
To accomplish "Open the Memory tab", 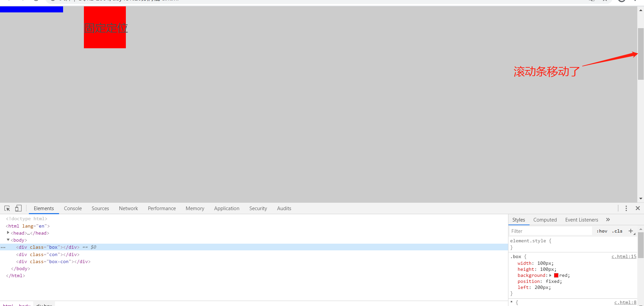I will click(x=195, y=208).
